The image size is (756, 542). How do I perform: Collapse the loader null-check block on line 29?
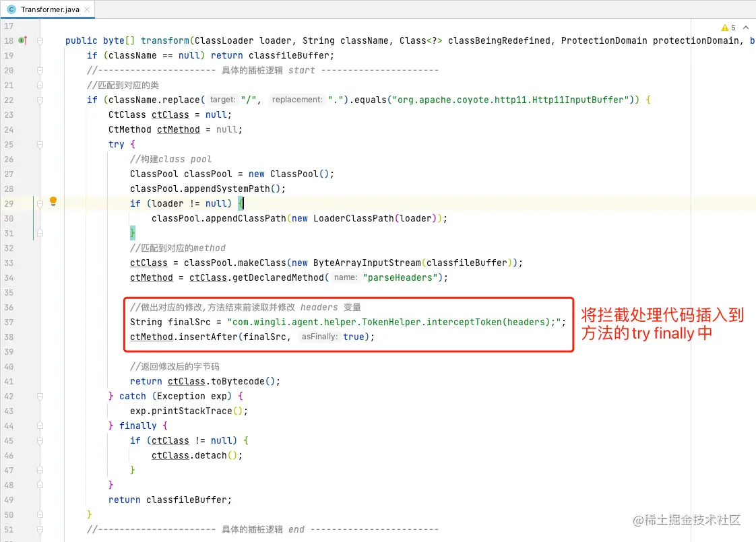coord(40,204)
